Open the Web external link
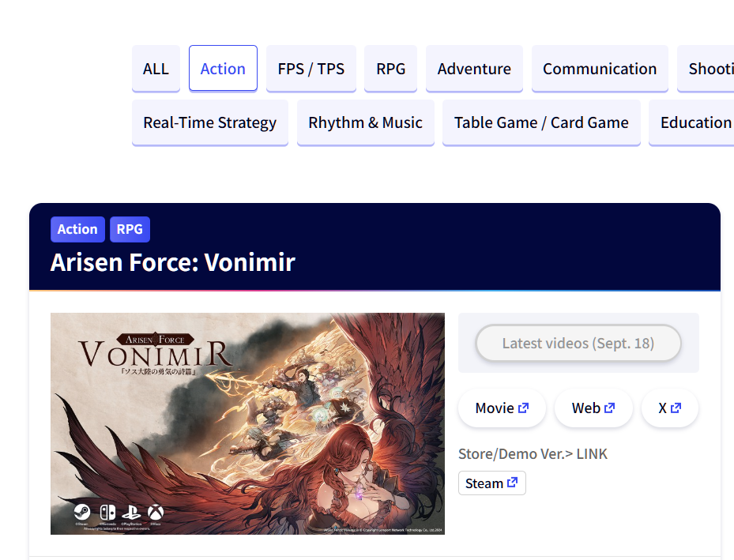The height and width of the screenshot is (560, 734). tap(593, 408)
